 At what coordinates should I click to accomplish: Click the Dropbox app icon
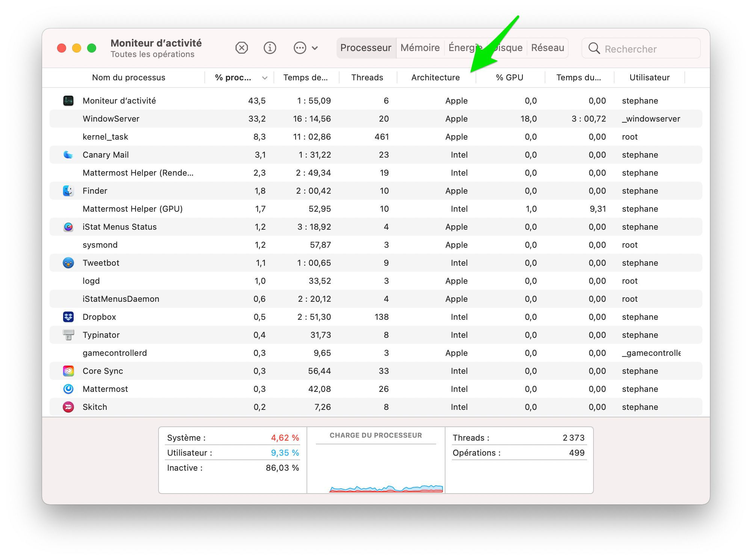[68, 317]
